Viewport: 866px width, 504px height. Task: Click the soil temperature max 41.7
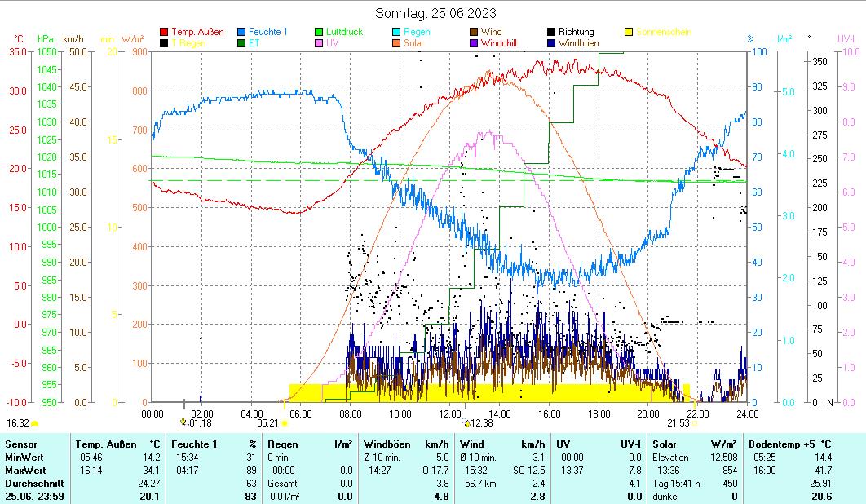coord(823,471)
